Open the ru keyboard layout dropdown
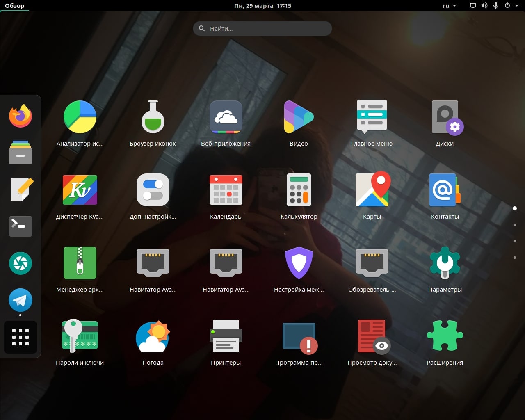This screenshot has width=525, height=420. click(x=450, y=5)
